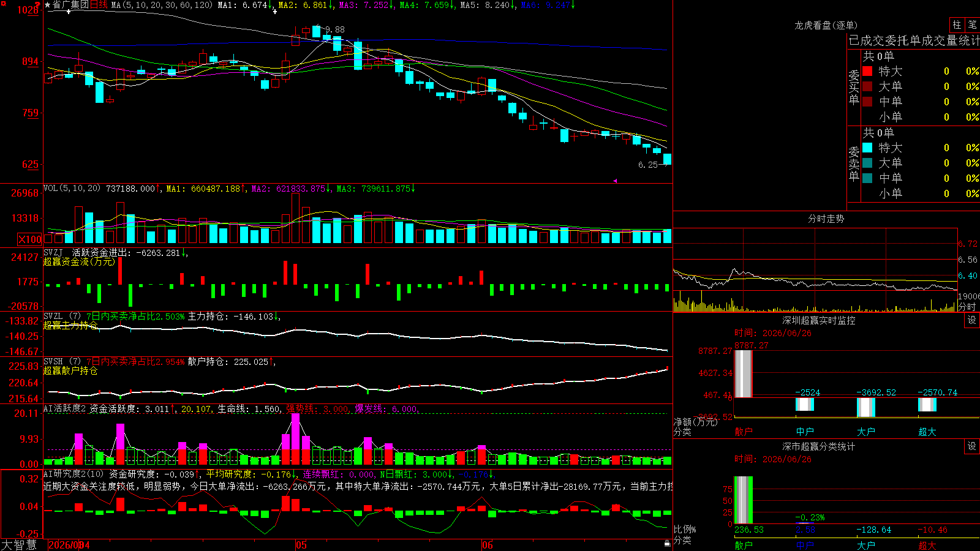Select the 龙虎看盘(逐单) panel title
Viewport: 980px width, 551px height.
(x=826, y=25)
